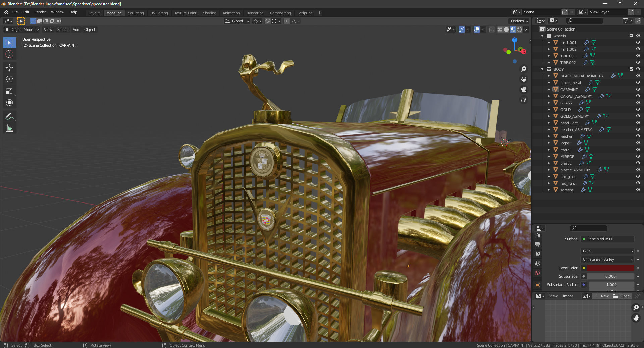644x348 pixels.
Task: Activate the Transform tool
Action: [9, 103]
